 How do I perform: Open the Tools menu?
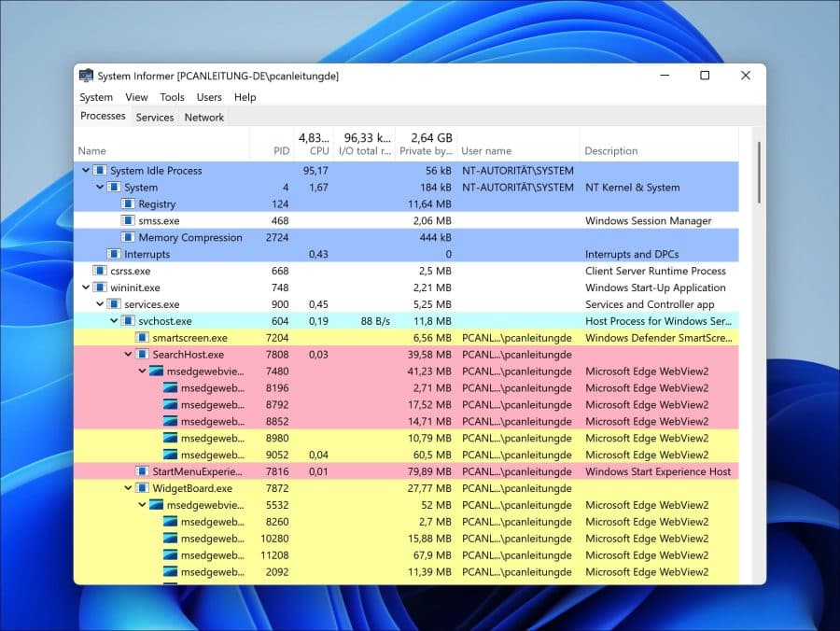(x=172, y=97)
